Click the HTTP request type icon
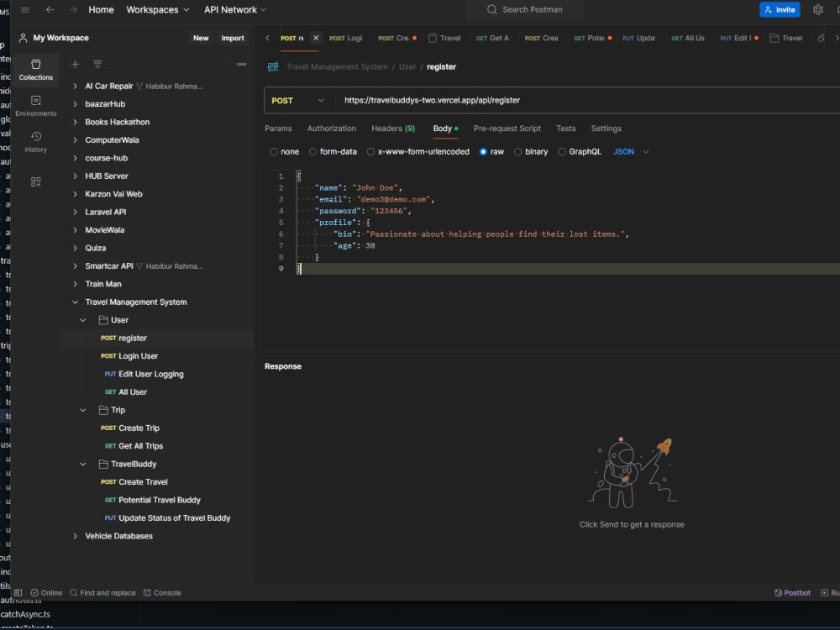The image size is (840, 630). [273, 67]
